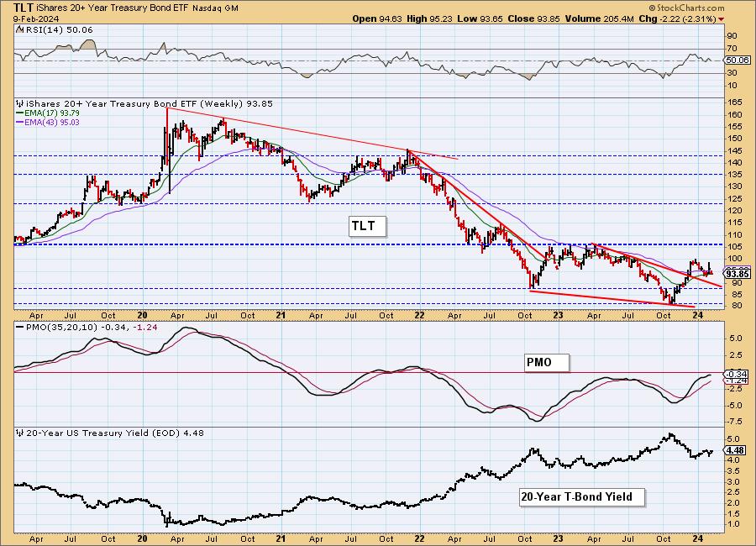Viewport: 756px width, 546px height.
Task: Click the 70 RSI axis label
Action: tap(732, 48)
